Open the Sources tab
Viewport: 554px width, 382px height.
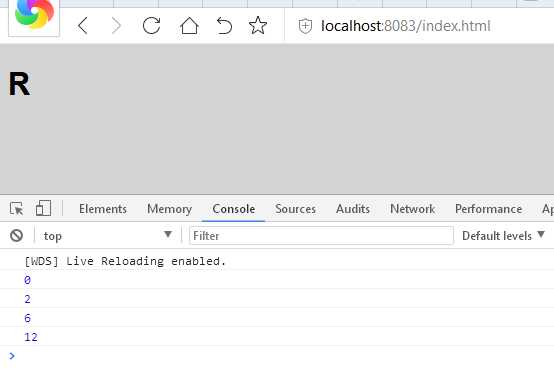click(x=295, y=209)
